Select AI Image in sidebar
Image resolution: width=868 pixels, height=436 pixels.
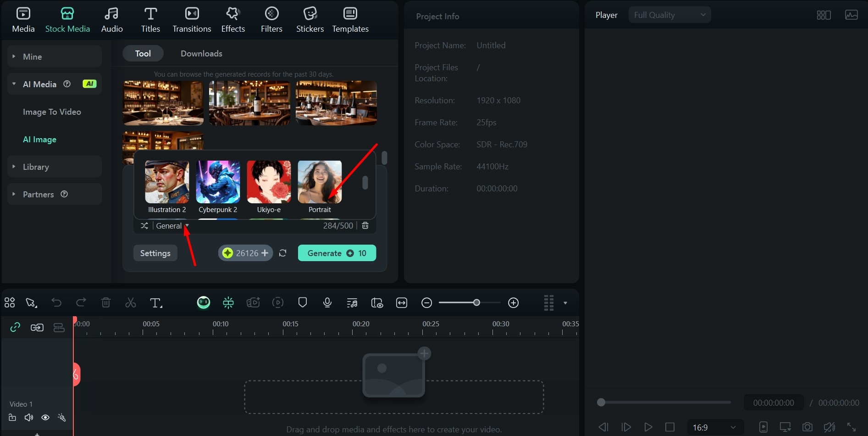click(39, 140)
